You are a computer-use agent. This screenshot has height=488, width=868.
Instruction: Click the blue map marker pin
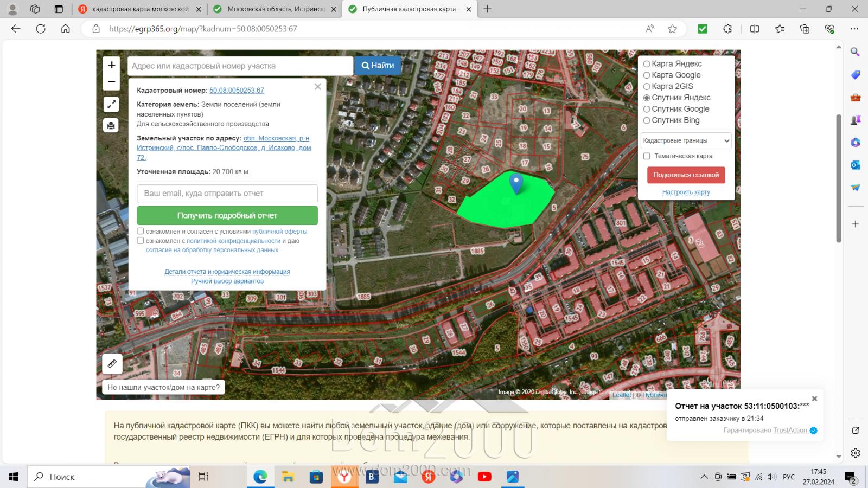(516, 184)
